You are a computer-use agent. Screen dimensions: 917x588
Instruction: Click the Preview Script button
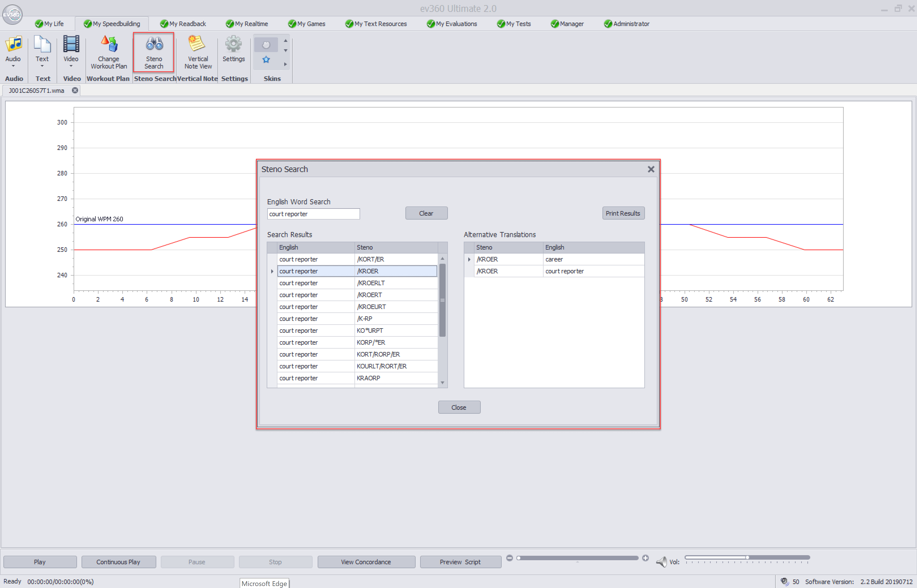[460, 562]
